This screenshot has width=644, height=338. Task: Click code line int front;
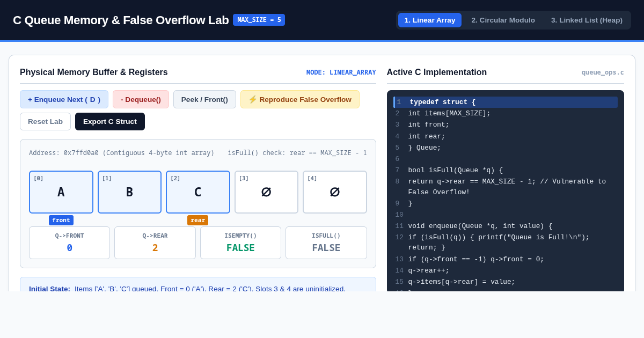pyautogui.click(x=506, y=124)
